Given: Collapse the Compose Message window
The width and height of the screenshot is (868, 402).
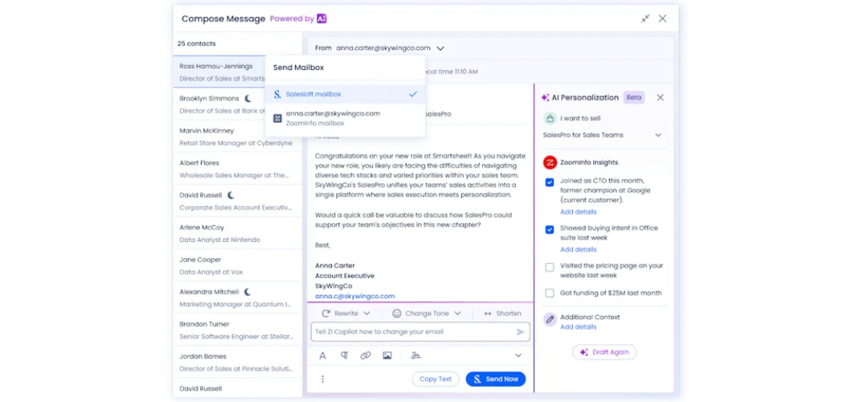Looking at the screenshot, I should point(645,18).
